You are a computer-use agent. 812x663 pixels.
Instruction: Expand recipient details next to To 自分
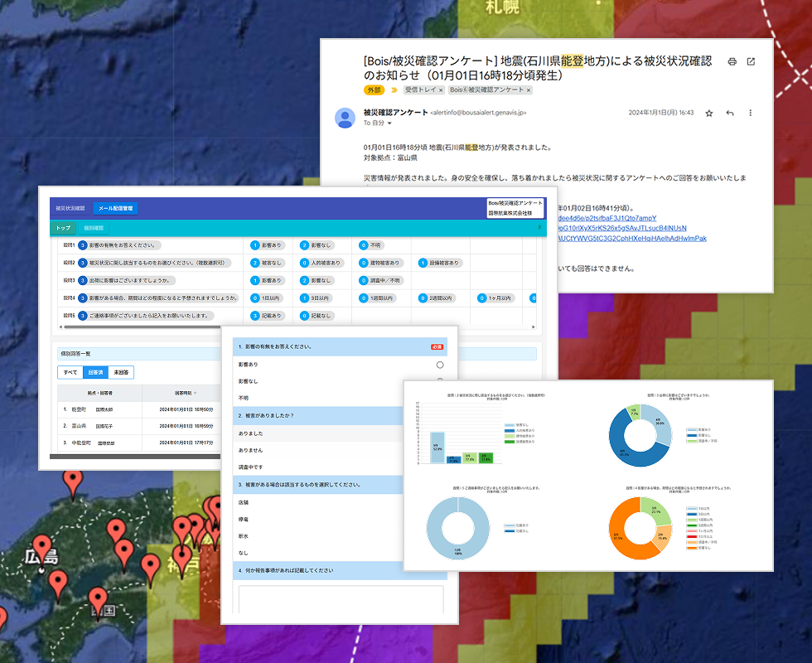pos(390,123)
